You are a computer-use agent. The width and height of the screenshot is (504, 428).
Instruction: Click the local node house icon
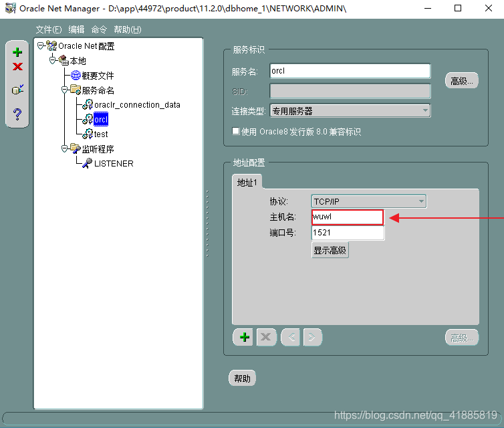tap(64, 60)
